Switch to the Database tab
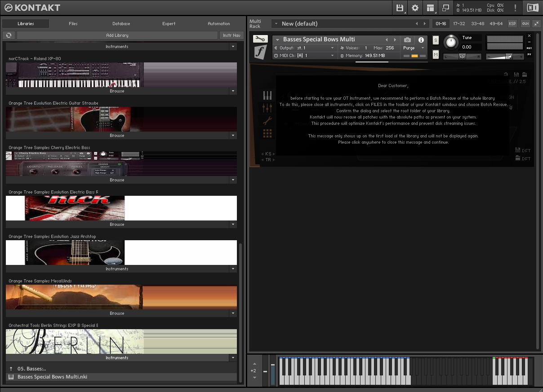 [x=121, y=24]
